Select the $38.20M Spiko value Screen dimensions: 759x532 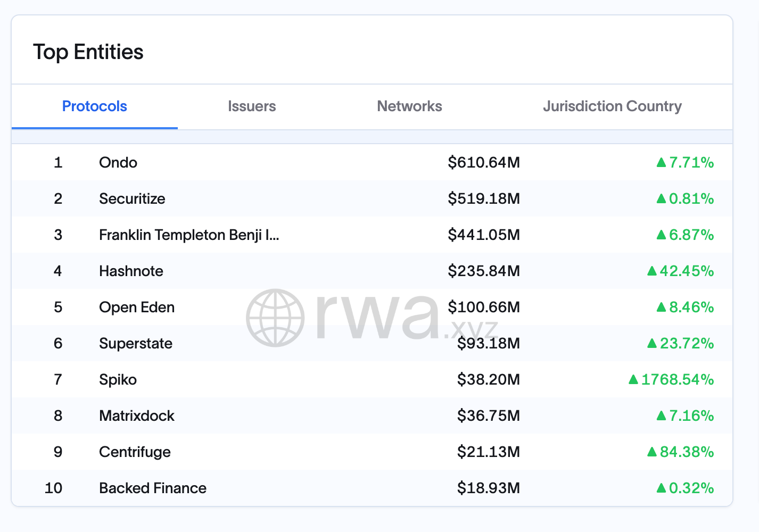pyautogui.click(x=489, y=380)
